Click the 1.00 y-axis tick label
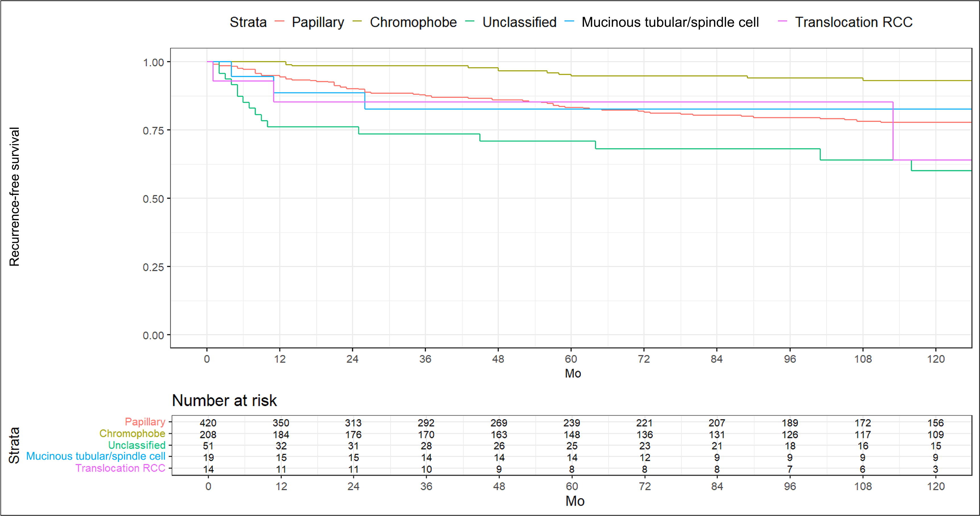980x516 pixels. point(153,62)
